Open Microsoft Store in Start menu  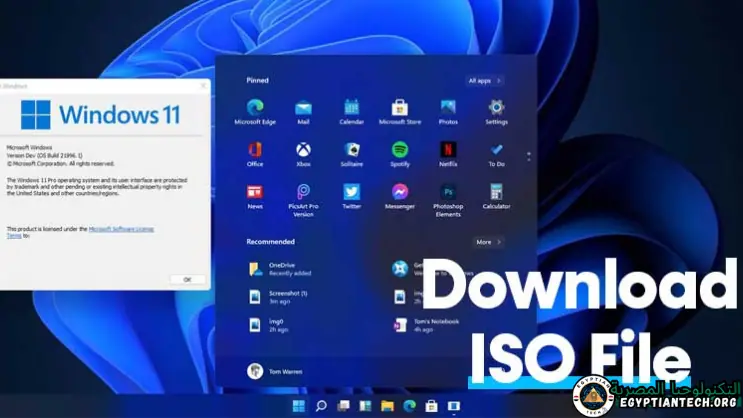coord(399,112)
